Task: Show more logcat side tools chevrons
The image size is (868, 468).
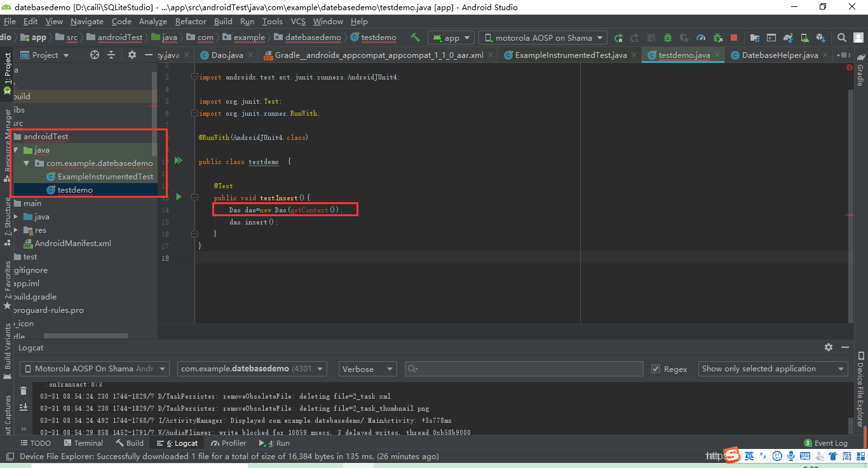Action: [24, 428]
